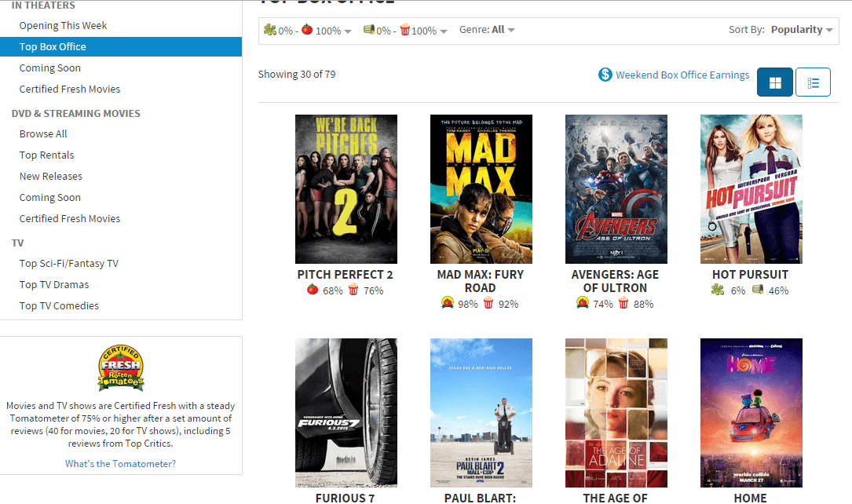Click the dollar sign box office icon
The height and width of the screenshot is (504, 852).
click(605, 75)
